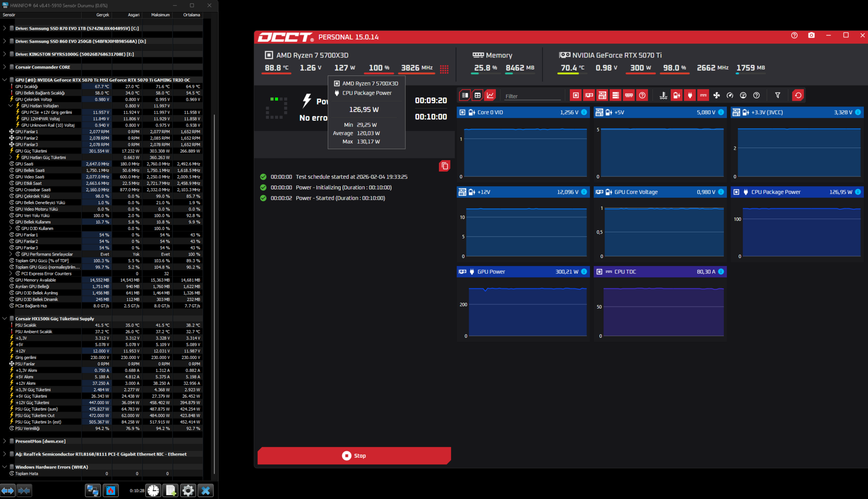Open info for the +5V graph
Screen dimensions: 868x499
pyautogui.click(x=721, y=112)
